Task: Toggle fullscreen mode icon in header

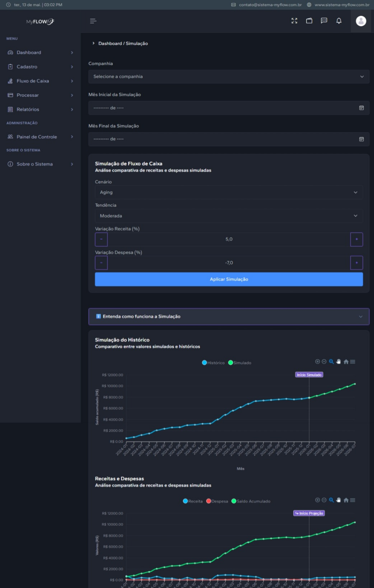Action: point(294,21)
